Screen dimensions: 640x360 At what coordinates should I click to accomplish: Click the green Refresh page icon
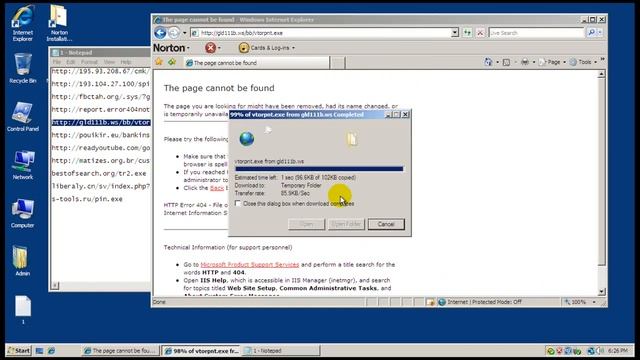pyautogui.click(x=467, y=33)
